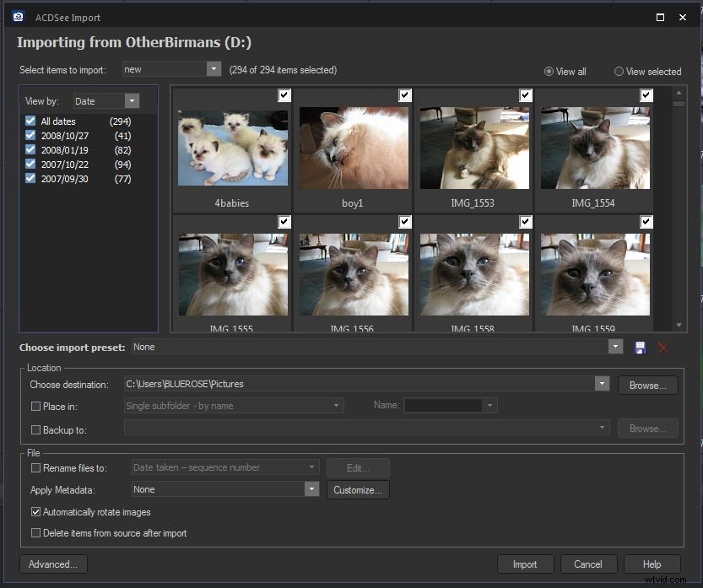
Task: Enable the Place in subfolder option
Action: click(x=35, y=405)
